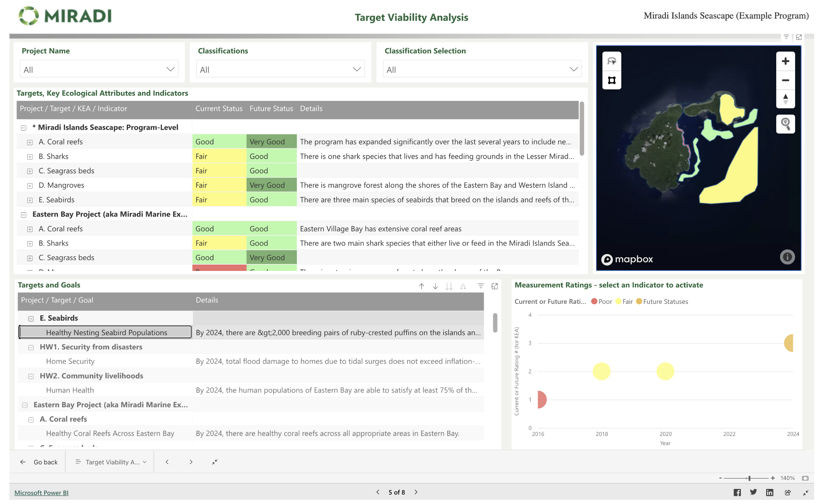
Task: Collapse E. Seabirds goals group
Action: (x=31, y=319)
